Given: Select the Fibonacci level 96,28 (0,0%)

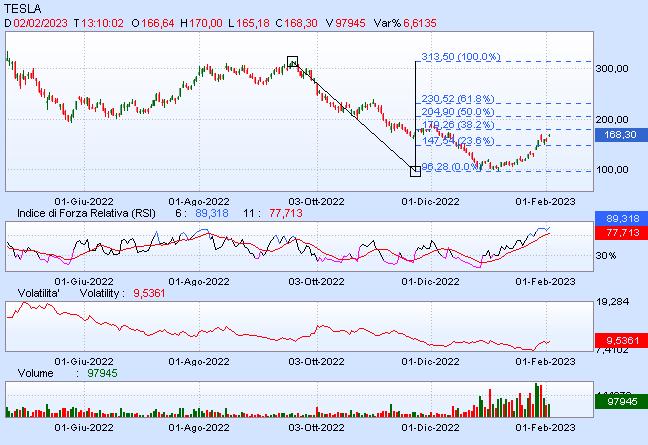Looking at the screenshot, I should coord(451,167).
